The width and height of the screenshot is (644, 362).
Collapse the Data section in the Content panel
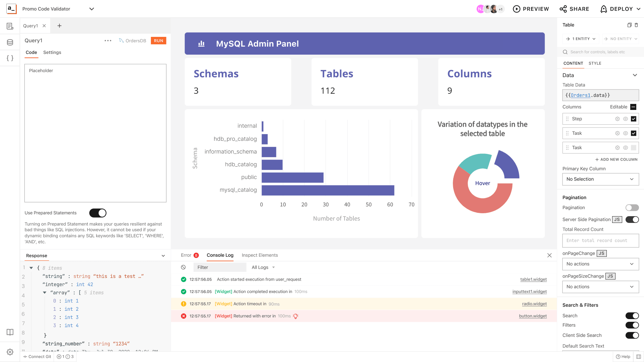635,75
